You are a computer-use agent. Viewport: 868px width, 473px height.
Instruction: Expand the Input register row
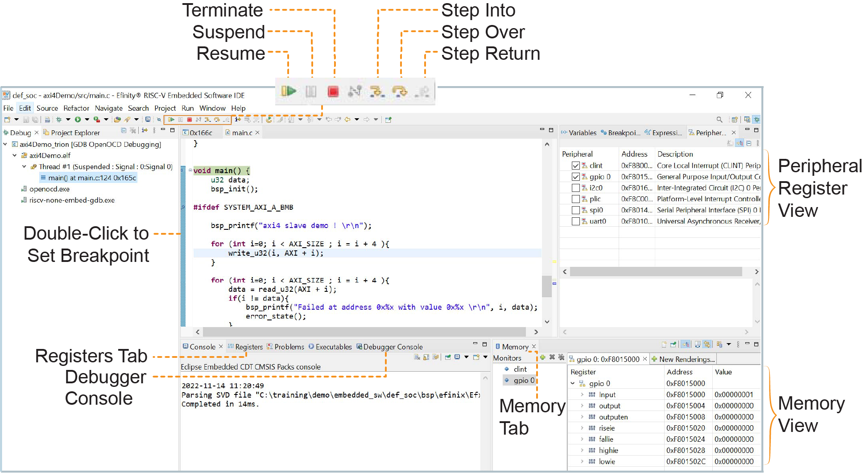tap(582, 395)
